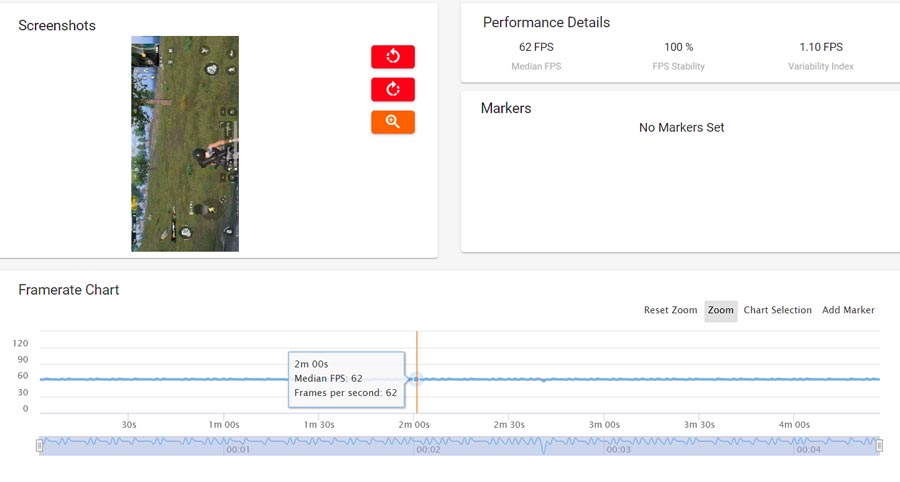This screenshot has width=900, height=482.
Task: Click Reset Zoom above the chart
Action: click(670, 310)
